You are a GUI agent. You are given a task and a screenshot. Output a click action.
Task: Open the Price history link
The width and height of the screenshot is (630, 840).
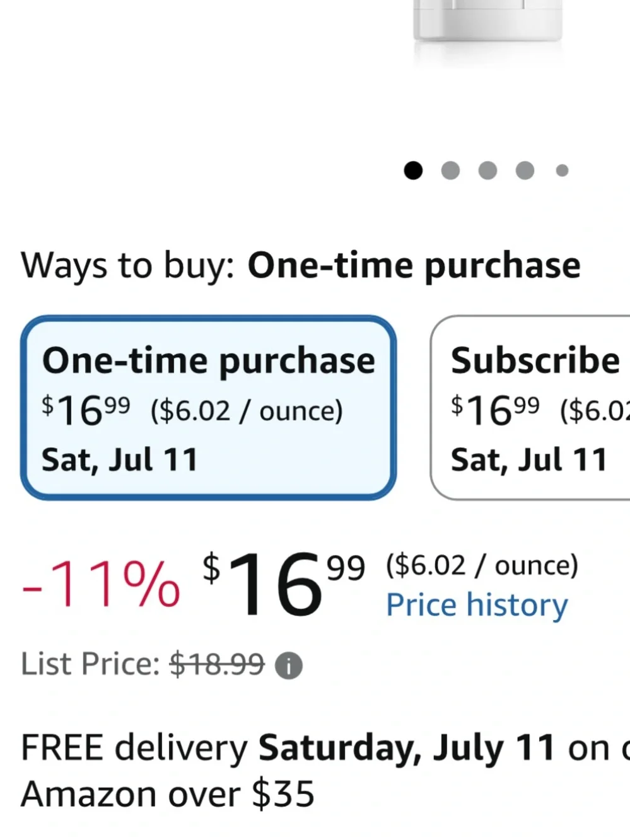coord(477,605)
